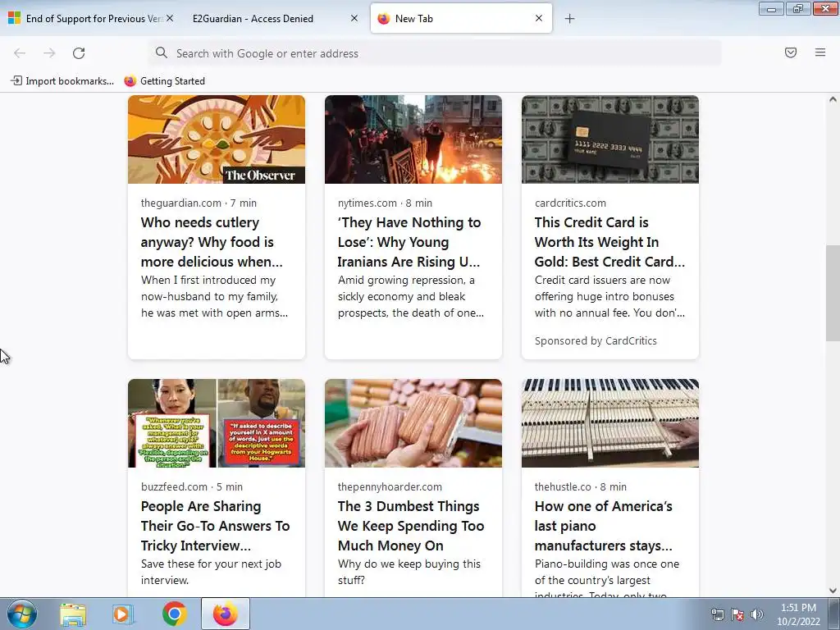Open the Getting Started bookmark
Viewport: 840px width, 630px height.
point(164,81)
